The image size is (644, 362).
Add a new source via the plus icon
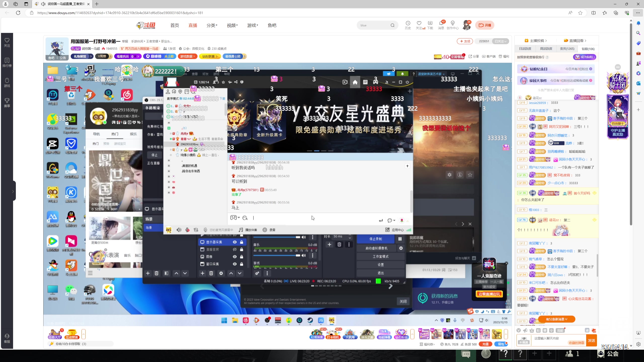tap(203, 273)
